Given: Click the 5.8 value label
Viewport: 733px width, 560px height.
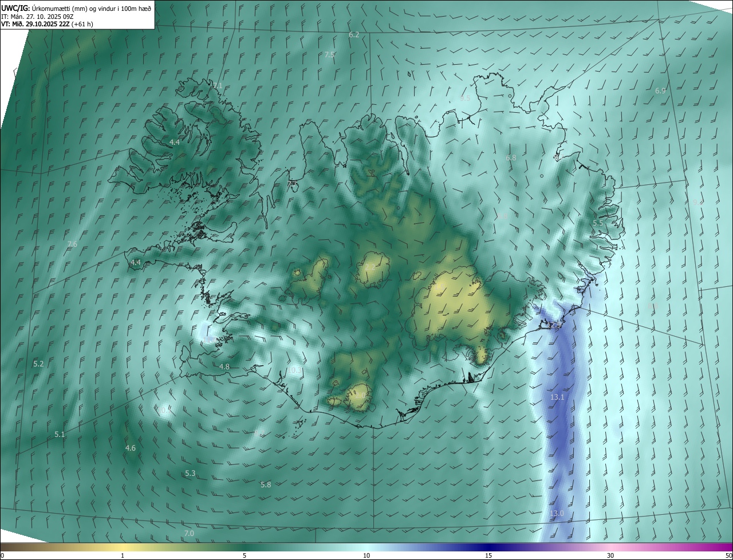Looking at the screenshot, I should [x=266, y=485].
